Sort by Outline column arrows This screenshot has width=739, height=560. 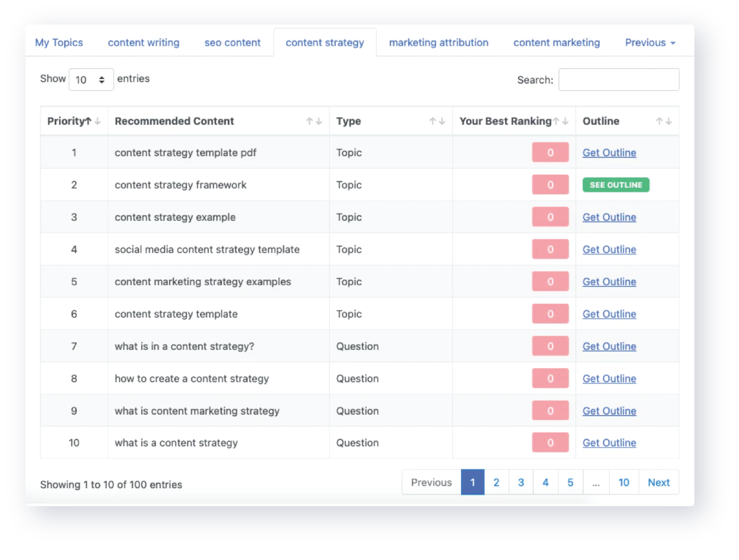pos(663,121)
